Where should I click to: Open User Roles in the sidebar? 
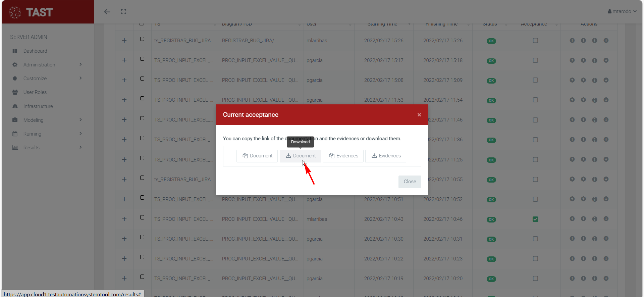click(x=35, y=92)
